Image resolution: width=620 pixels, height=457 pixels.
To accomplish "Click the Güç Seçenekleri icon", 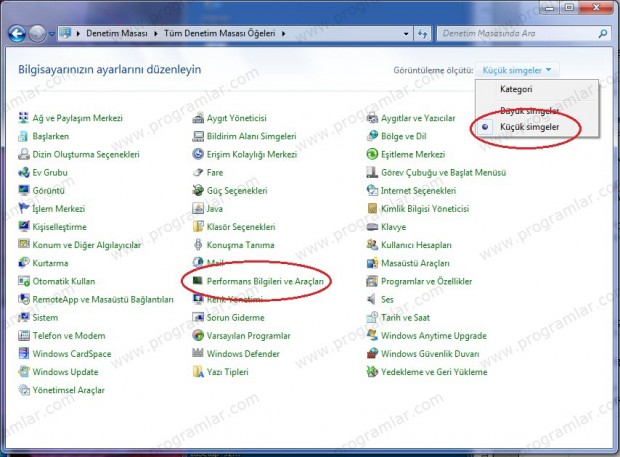I will (198, 191).
